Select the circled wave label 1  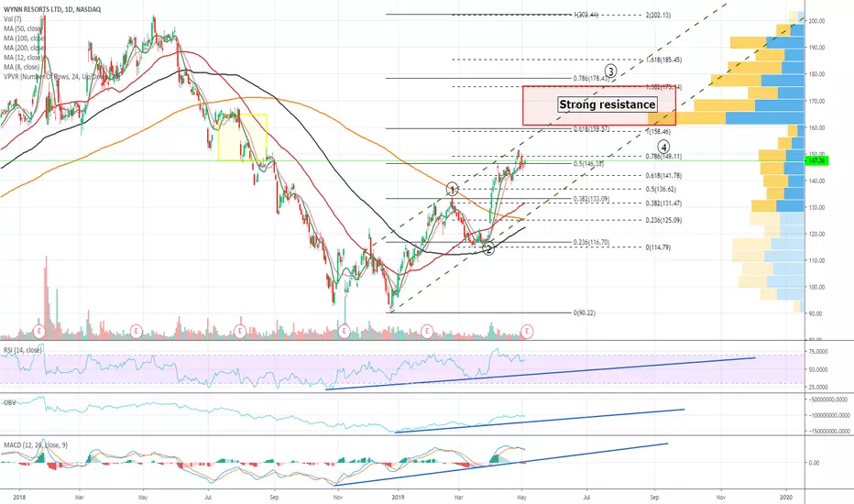(452, 190)
